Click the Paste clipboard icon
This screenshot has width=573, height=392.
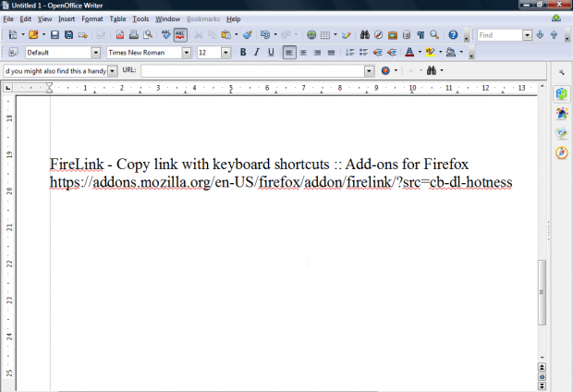(x=226, y=35)
